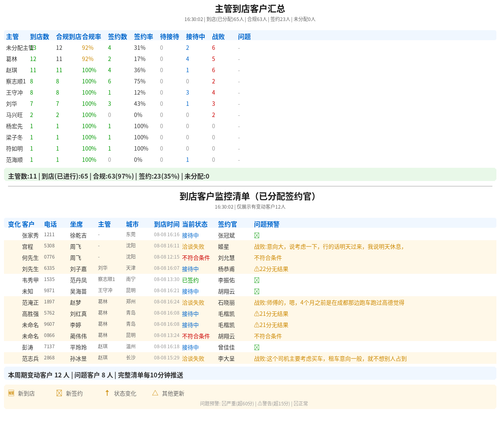Viewport: 500px width, 426px height.
Task: Click green normal-status icon in 彭涛 row
Action: pos(257,347)
